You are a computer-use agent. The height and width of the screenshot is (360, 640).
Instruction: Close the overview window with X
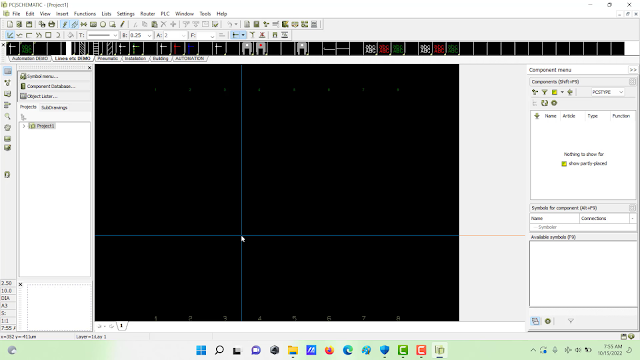point(20,284)
